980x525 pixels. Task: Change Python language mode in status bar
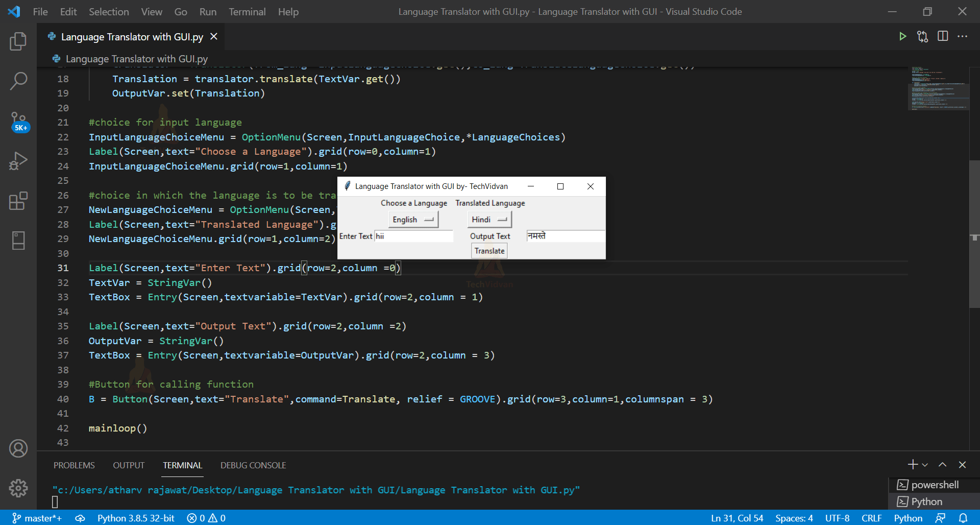pyautogui.click(x=908, y=518)
